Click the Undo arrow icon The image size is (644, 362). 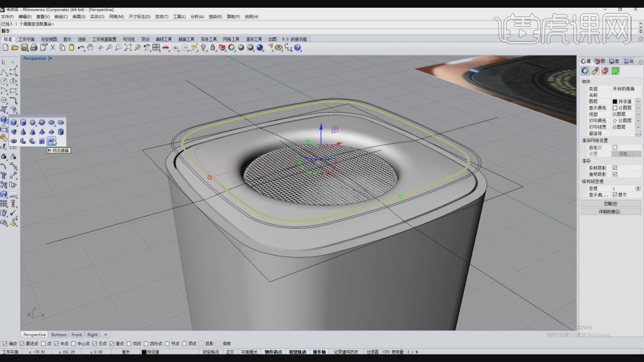[81, 48]
